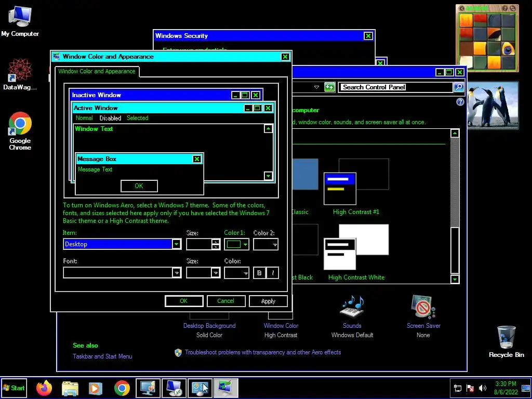Viewport: 532px width, 399px height.
Task: Open the Desktop Background link
Action: [x=209, y=326]
